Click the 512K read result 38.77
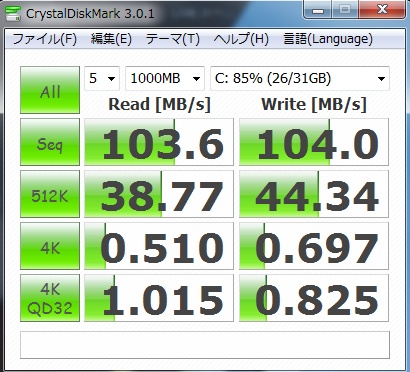 coord(159,194)
